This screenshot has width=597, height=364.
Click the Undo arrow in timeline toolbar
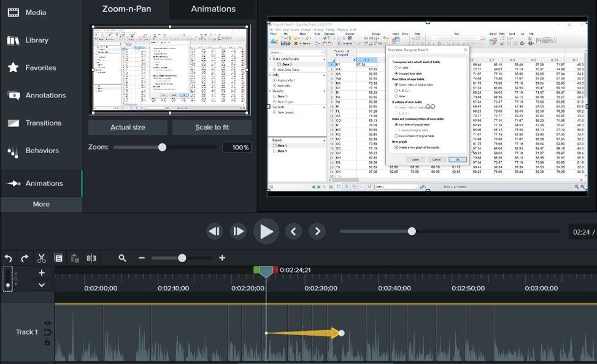coord(9,258)
